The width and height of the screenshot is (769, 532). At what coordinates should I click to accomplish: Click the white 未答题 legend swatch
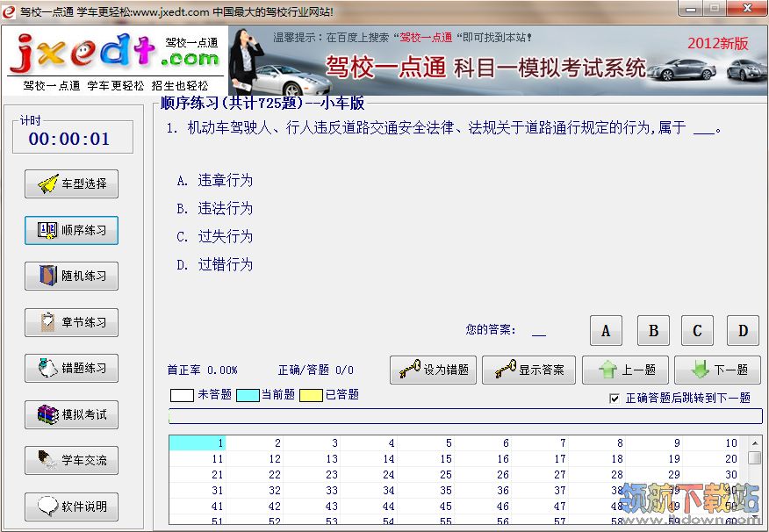coord(182,395)
